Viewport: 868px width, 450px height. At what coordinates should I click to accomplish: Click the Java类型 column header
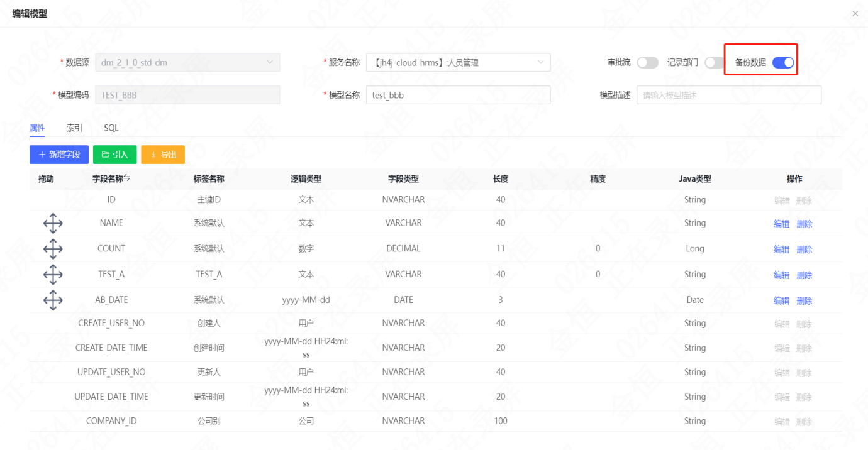coord(695,178)
